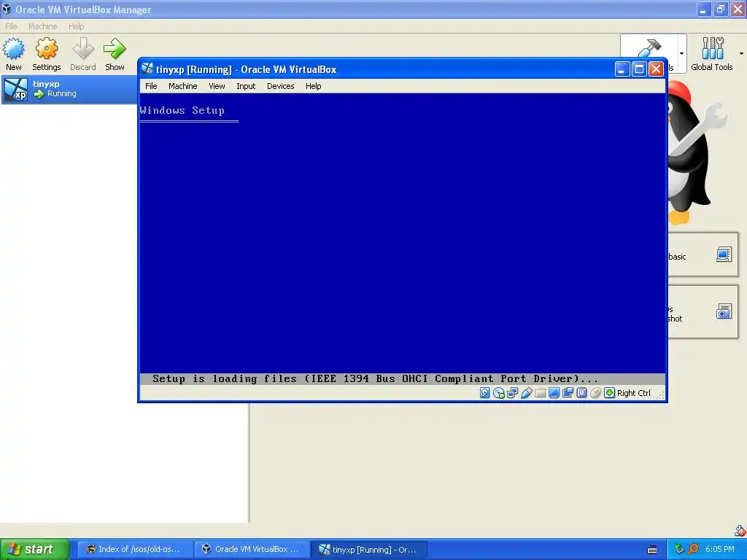The height and width of the screenshot is (560, 747).
Task: Open Help menu in VirtualBox Manager
Action: coord(76,26)
